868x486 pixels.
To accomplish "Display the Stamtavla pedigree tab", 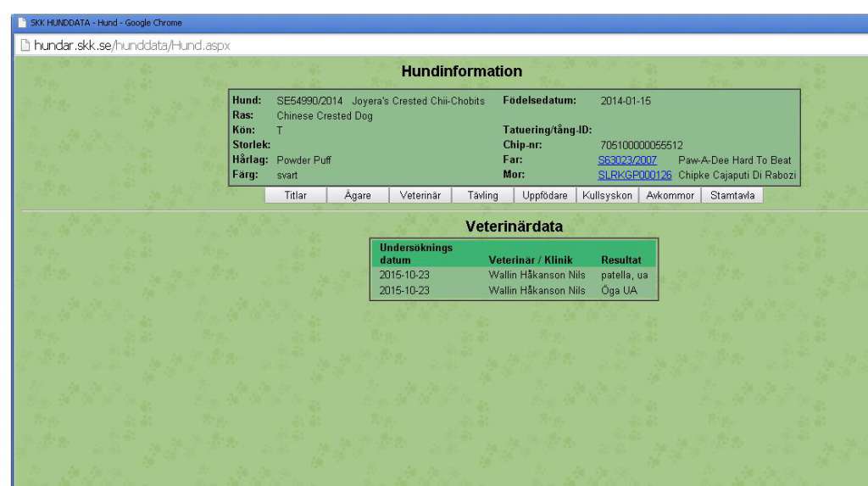I will click(x=732, y=196).
